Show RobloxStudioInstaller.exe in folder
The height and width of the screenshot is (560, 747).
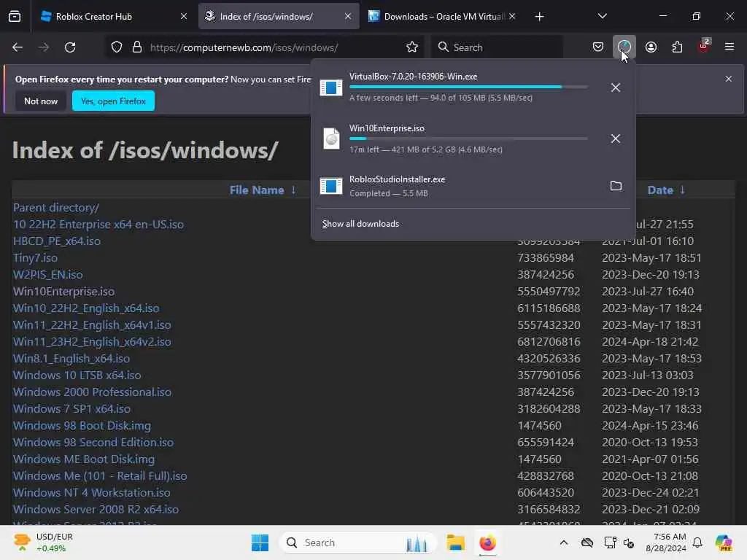point(616,186)
